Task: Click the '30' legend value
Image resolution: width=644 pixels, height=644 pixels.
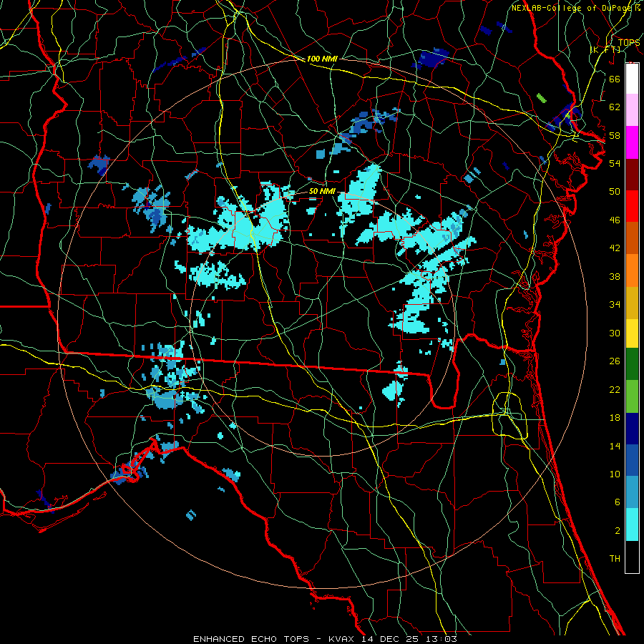Action: click(615, 333)
